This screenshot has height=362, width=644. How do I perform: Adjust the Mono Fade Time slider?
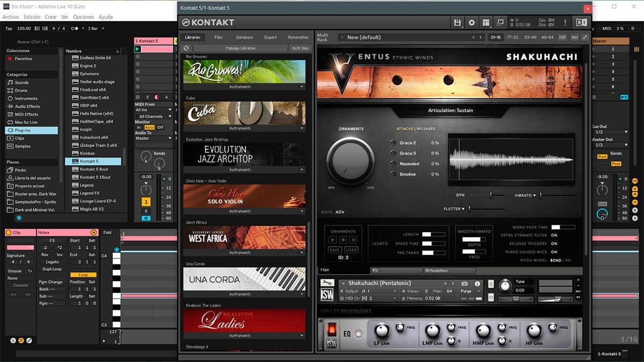click(x=562, y=227)
